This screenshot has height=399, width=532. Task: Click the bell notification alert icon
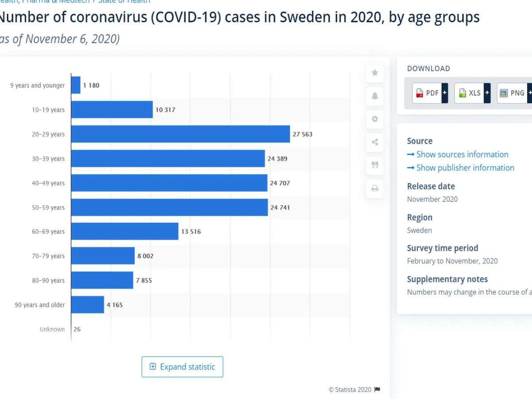click(x=375, y=96)
